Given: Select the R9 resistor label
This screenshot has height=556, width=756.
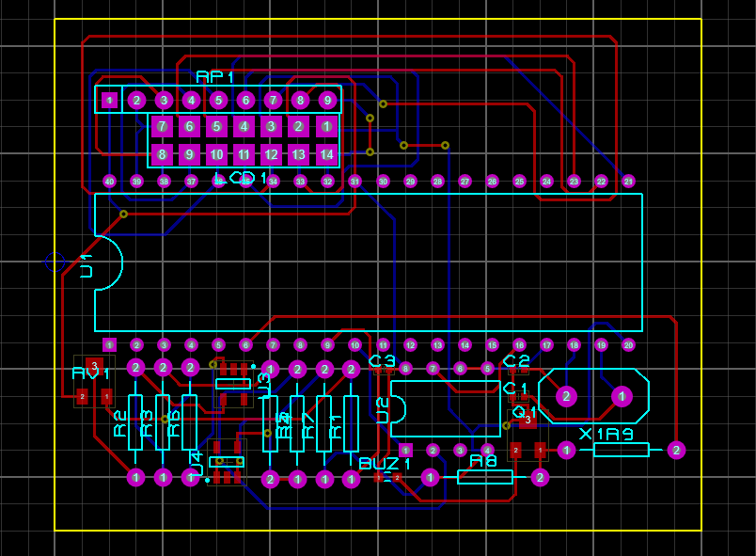Looking at the screenshot, I should [620, 435].
